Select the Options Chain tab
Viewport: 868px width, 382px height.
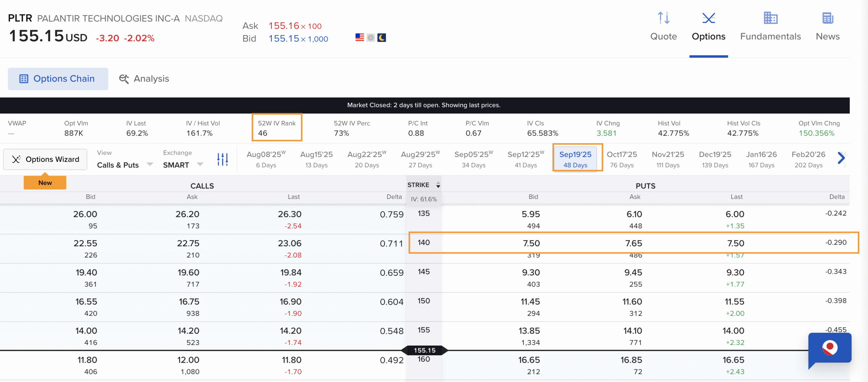click(58, 79)
